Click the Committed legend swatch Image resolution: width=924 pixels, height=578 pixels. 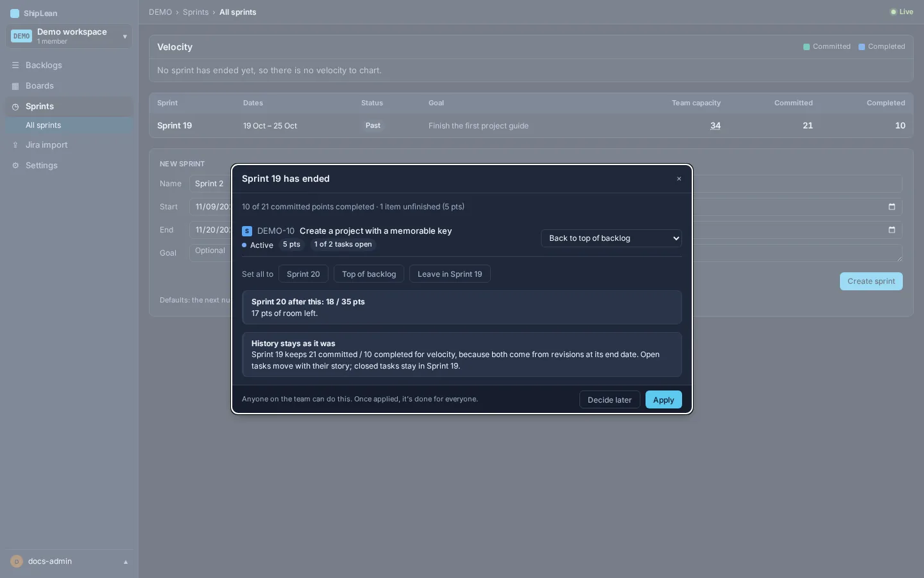(x=807, y=47)
